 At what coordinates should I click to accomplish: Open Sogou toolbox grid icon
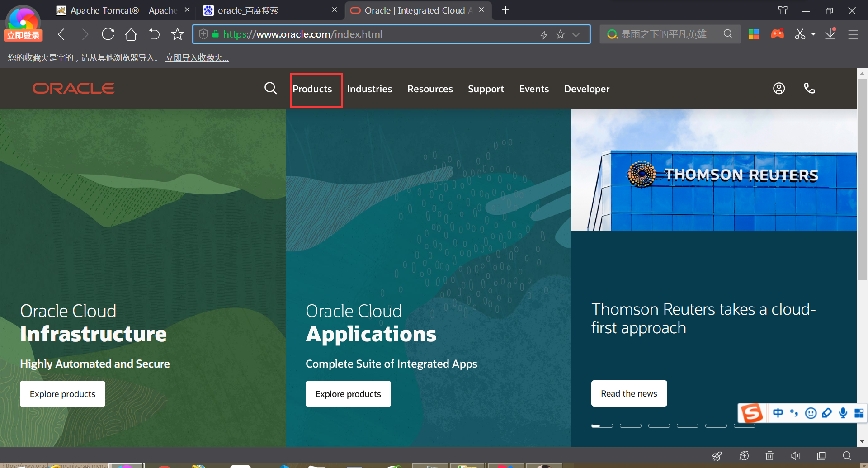pos(859,413)
